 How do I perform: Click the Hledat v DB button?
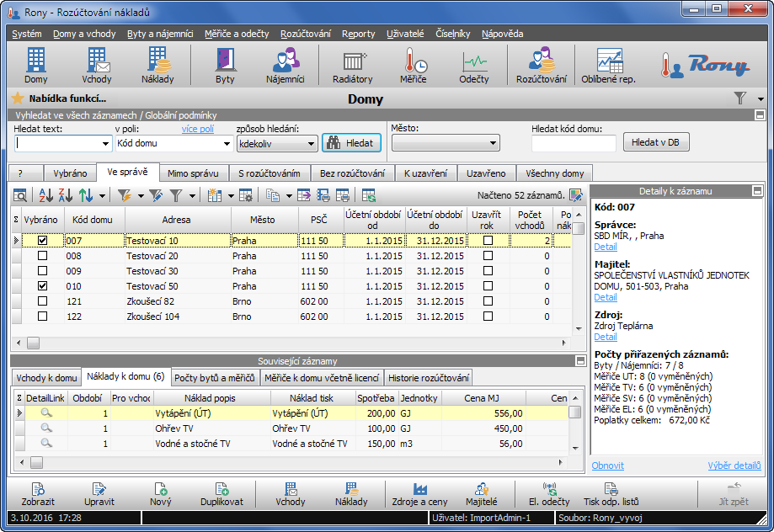(x=655, y=142)
